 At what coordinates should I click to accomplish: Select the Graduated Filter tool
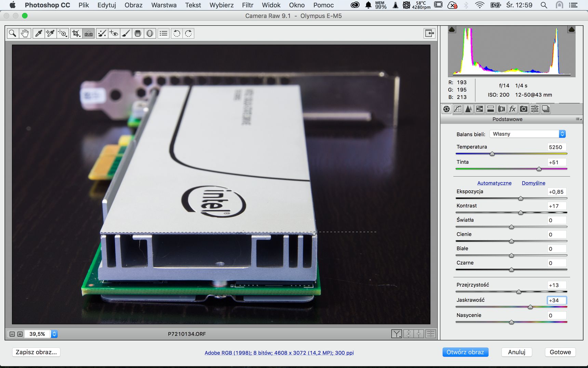[138, 33]
